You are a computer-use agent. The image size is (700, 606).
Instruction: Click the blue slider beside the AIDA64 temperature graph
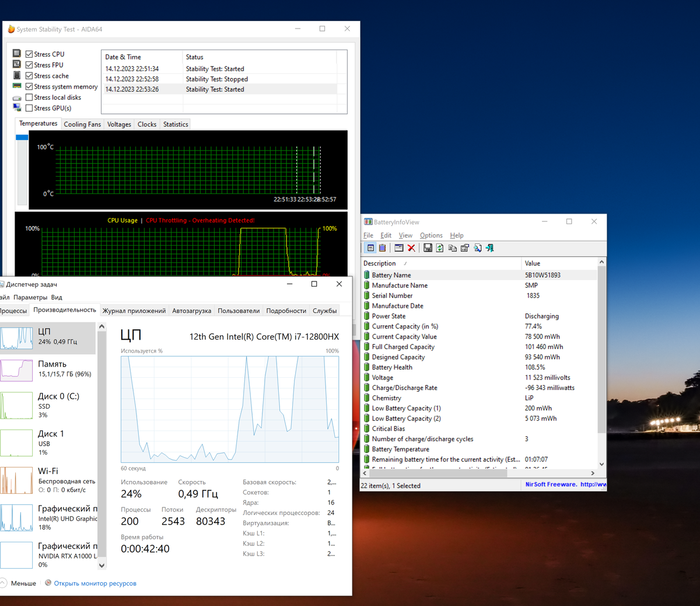point(22,137)
